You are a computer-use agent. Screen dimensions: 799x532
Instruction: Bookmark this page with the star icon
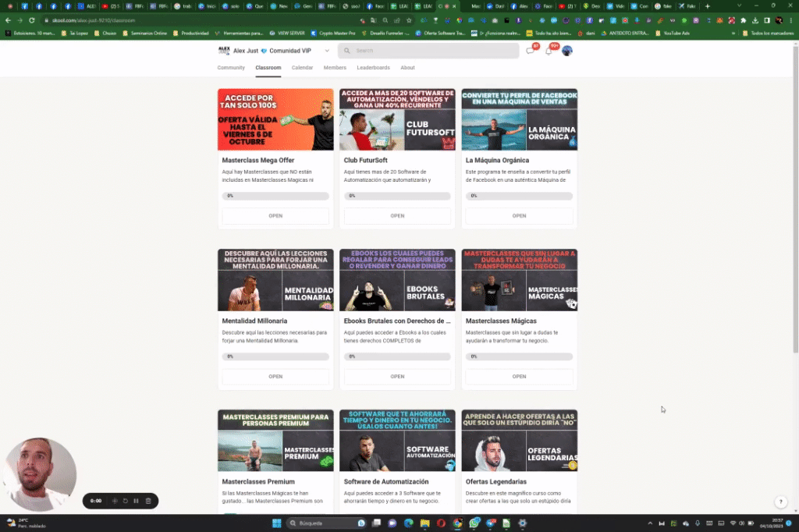coord(409,20)
